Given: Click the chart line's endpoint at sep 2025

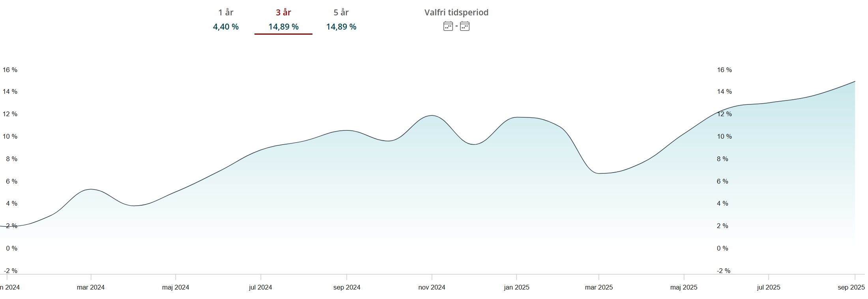Looking at the screenshot, I should [x=855, y=82].
